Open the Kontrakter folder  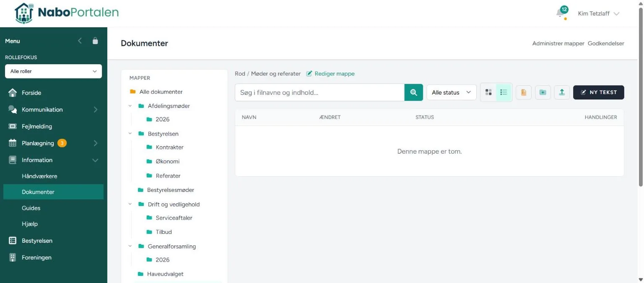tap(169, 147)
